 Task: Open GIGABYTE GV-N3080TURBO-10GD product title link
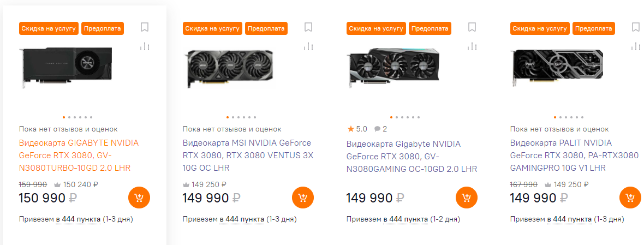click(79, 156)
